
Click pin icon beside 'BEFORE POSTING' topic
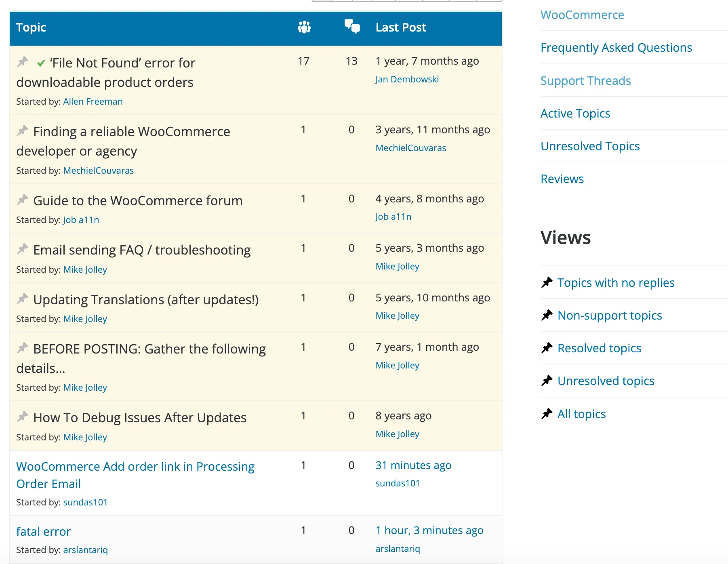pos(23,348)
